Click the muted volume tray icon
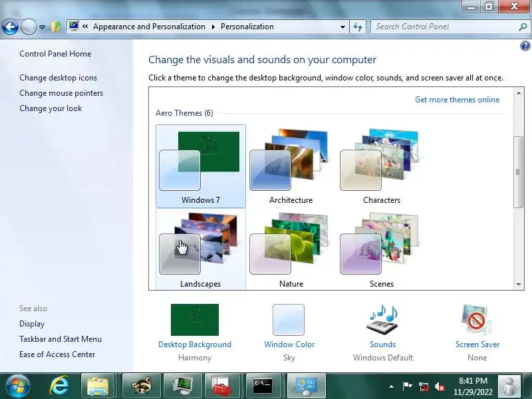 440,386
